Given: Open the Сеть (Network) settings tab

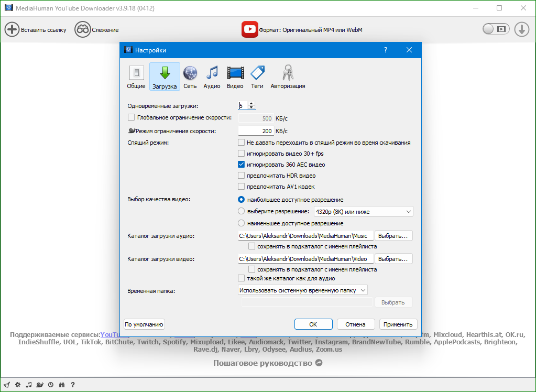Looking at the screenshot, I should click(190, 77).
